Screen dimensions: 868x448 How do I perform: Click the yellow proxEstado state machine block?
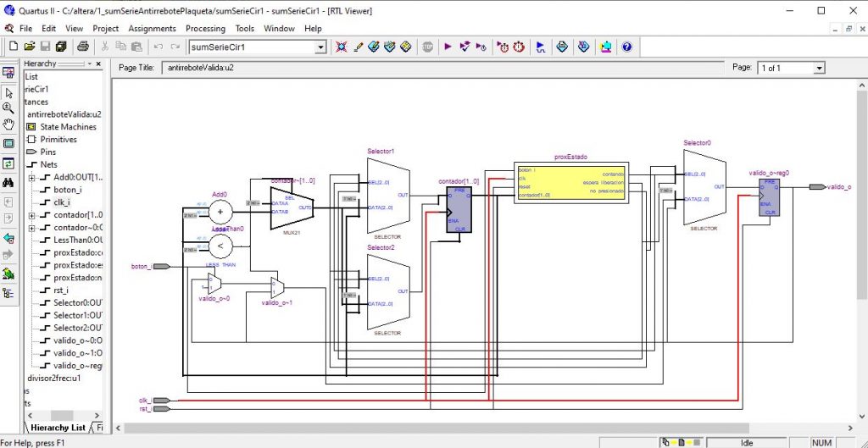(x=571, y=180)
